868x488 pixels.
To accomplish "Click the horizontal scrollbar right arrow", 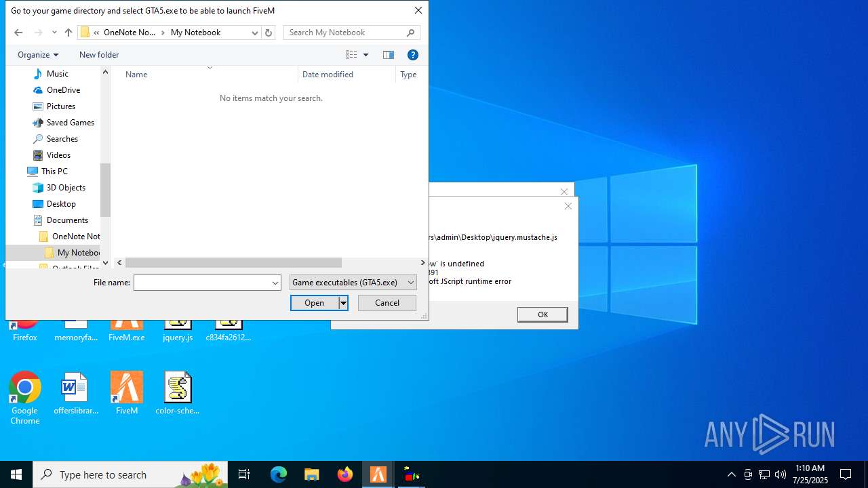I will click(x=422, y=263).
